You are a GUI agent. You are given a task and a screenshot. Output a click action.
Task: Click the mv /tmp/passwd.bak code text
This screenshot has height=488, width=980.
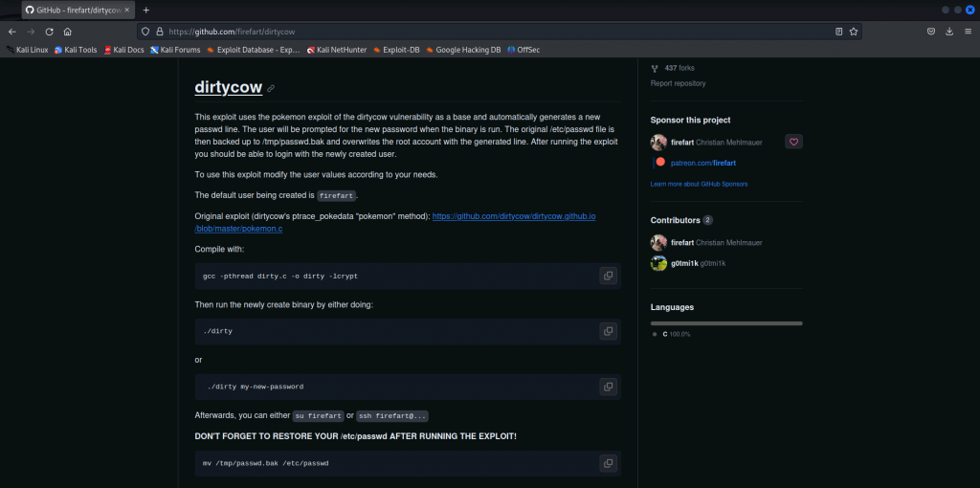point(266,464)
